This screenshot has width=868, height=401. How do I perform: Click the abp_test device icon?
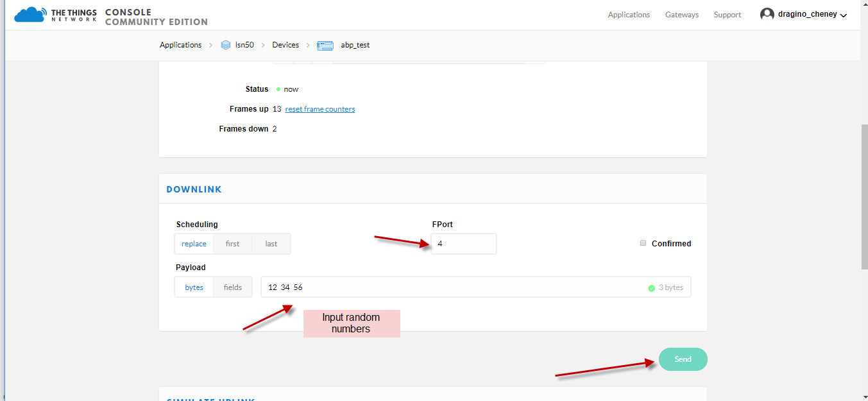click(325, 45)
